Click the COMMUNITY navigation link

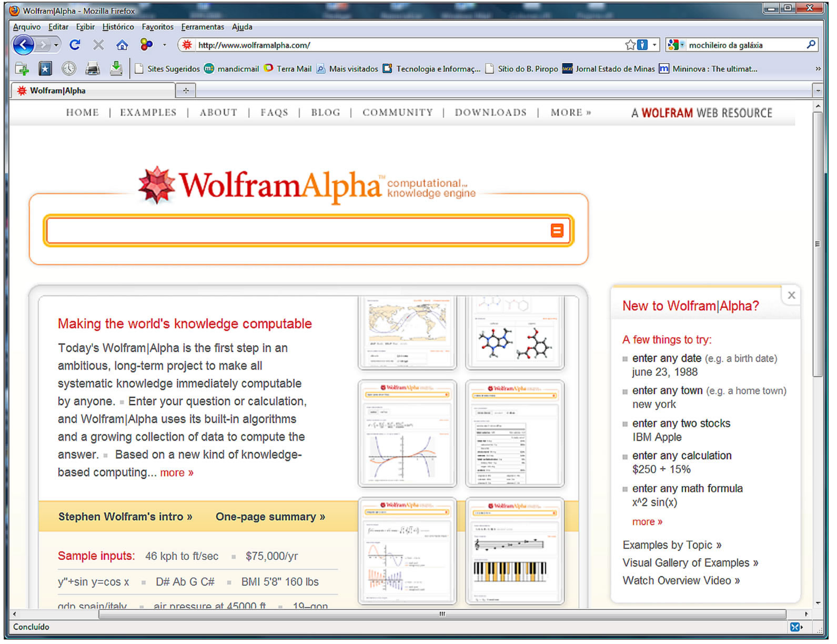[398, 112]
